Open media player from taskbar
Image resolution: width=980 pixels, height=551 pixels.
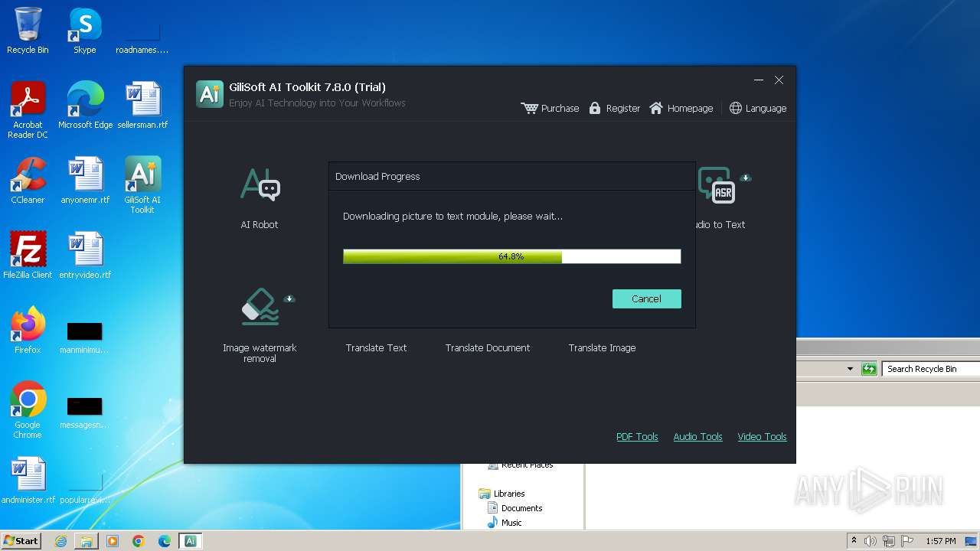(x=113, y=541)
